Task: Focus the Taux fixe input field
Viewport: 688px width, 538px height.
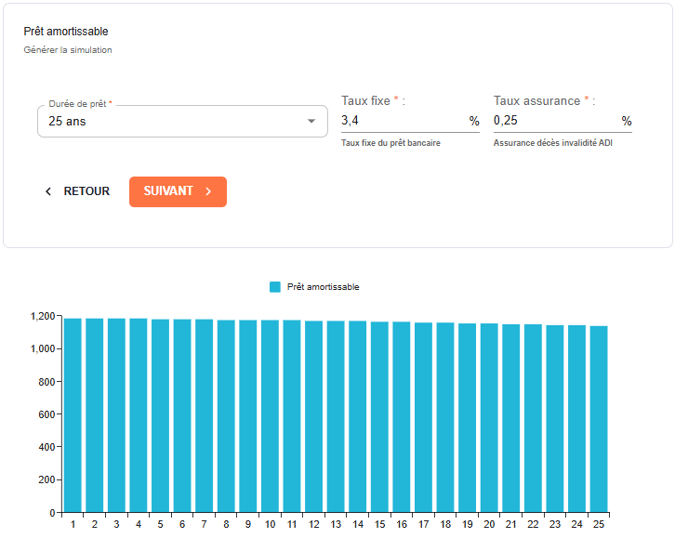Action: 402,121
